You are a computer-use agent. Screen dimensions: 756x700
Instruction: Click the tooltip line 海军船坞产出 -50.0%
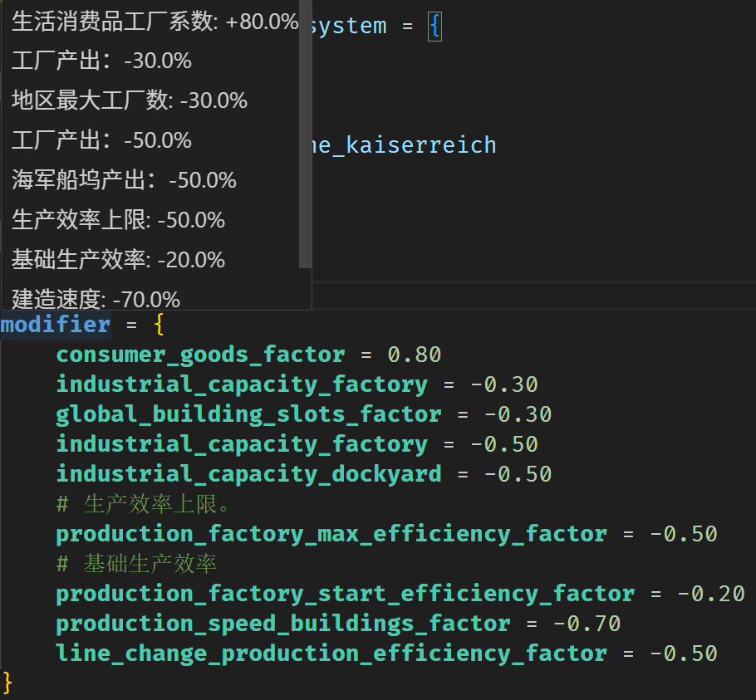click(124, 180)
